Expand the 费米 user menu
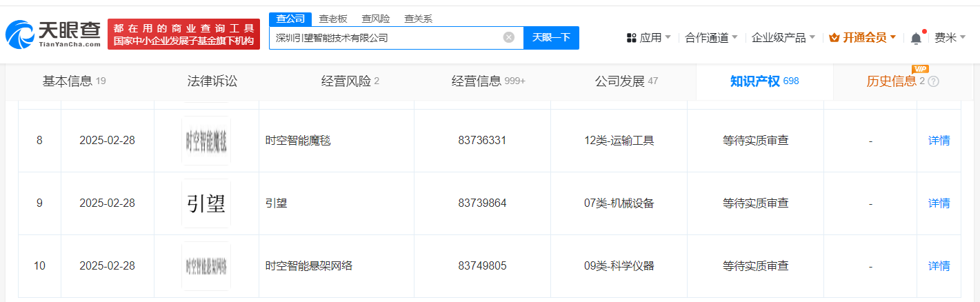 tap(950, 38)
